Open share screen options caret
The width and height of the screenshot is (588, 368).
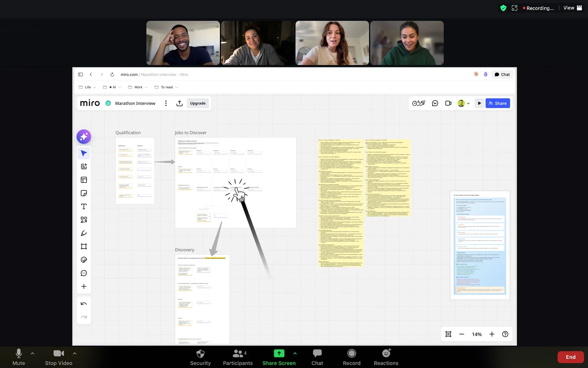tap(295, 353)
